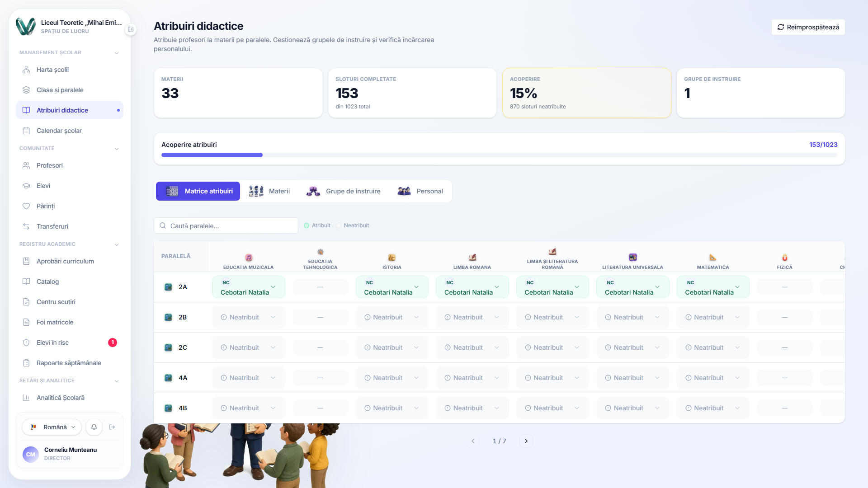
Task: Click the Reîmprospătează button
Action: click(808, 27)
